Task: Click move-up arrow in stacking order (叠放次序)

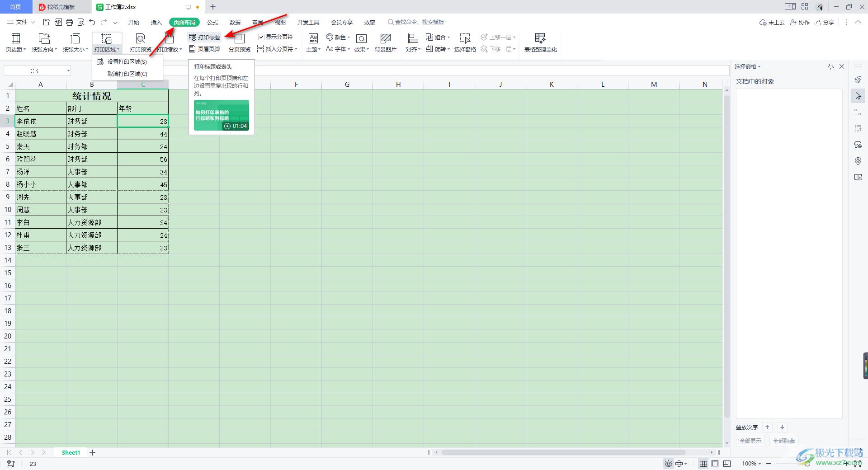Action: (x=767, y=427)
